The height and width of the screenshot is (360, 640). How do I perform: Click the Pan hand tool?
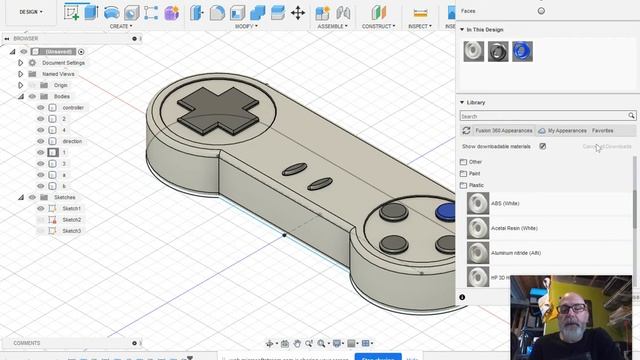[297, 344]
